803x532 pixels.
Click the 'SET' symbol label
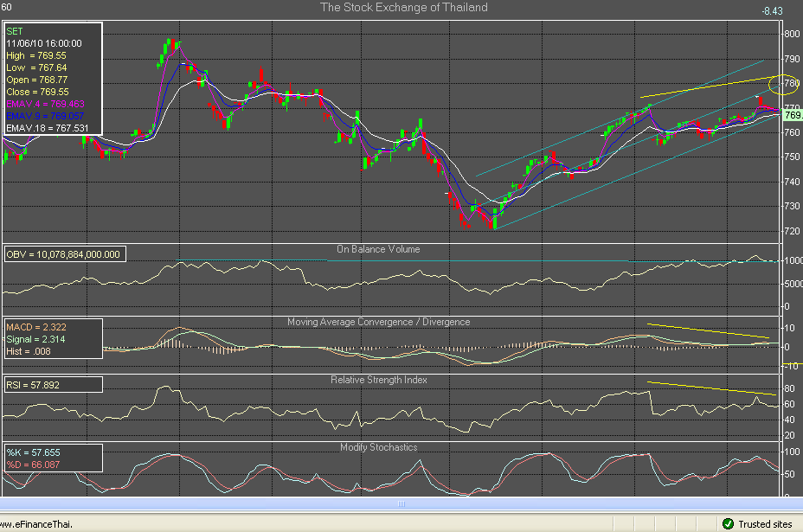[x=15, y=31]
